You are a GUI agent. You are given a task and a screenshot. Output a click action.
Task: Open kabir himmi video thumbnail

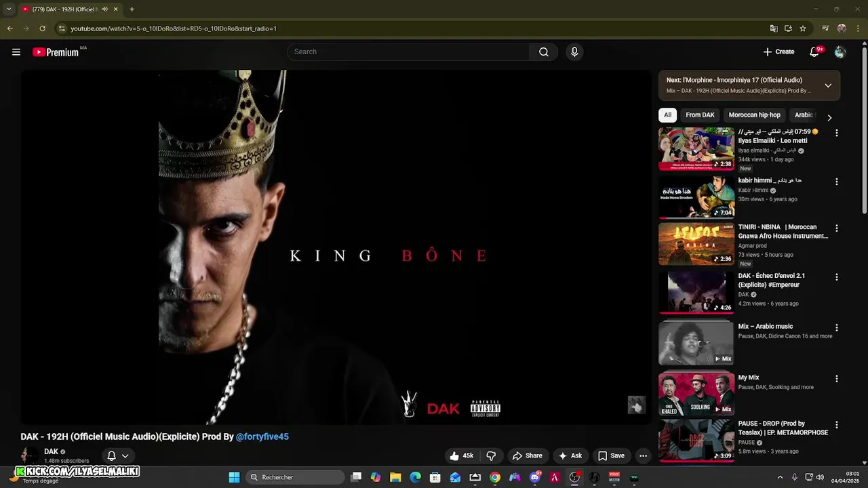coord(696,197)
